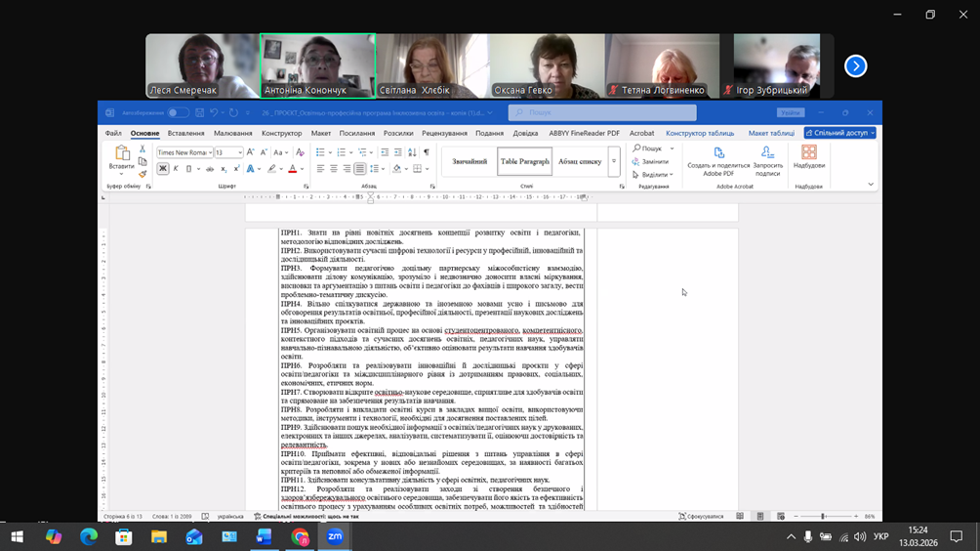The image size is (980, 551).
Task: Click the Request signatures icon
Action: 767,158
